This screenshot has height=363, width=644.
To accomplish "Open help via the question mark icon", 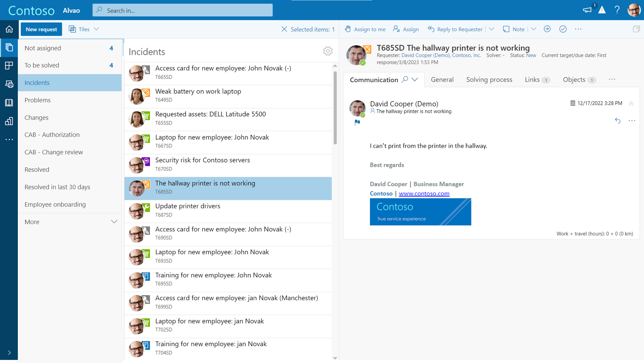I will (x=617, y=10).
